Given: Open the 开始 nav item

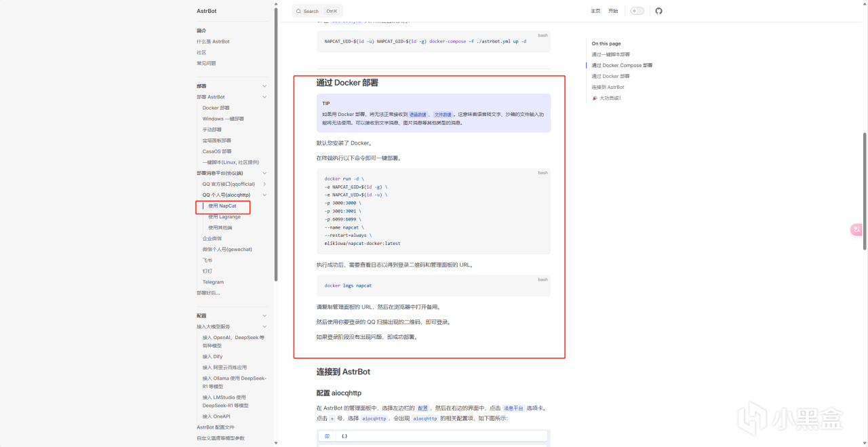Looking at the screenshot, I should 613,11.
